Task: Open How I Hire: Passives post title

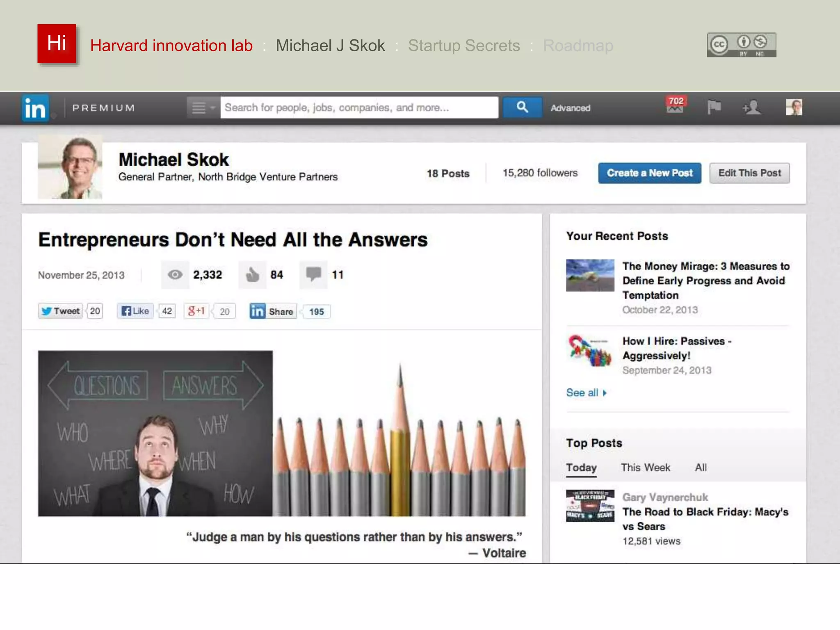Action: (x=677, y=348)
